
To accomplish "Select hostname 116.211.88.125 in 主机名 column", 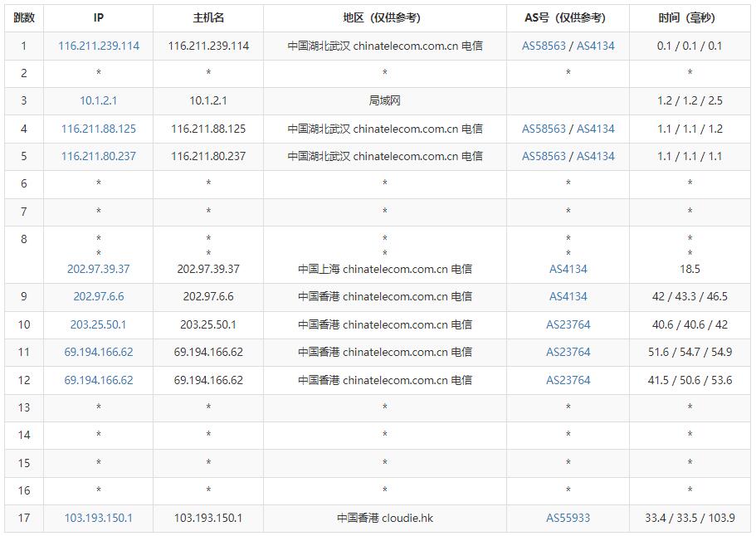I will pyautogui.click(x=208, y=129).
